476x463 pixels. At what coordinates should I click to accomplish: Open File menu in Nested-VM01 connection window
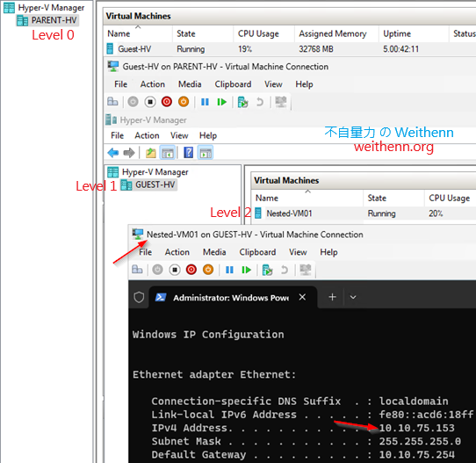pos(145,252)
